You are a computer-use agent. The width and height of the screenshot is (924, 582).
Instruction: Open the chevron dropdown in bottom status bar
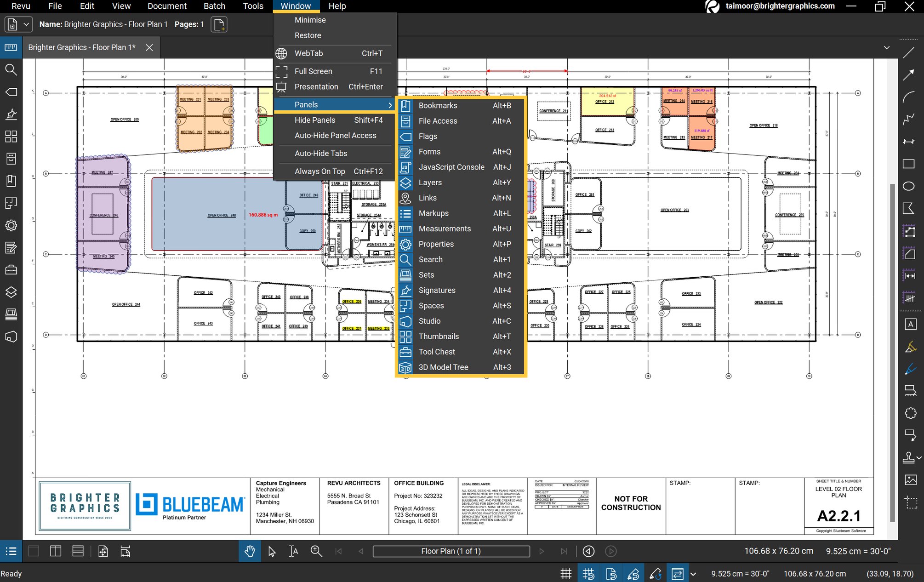click(x=693, y=574)
